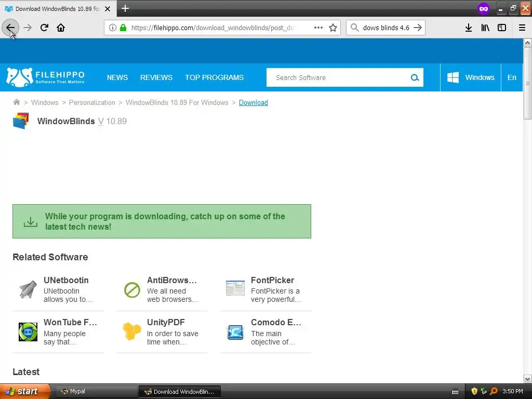The image size is (532, 399).
Task: Click the WindowBlinds title heading
Action: [66, 121]
